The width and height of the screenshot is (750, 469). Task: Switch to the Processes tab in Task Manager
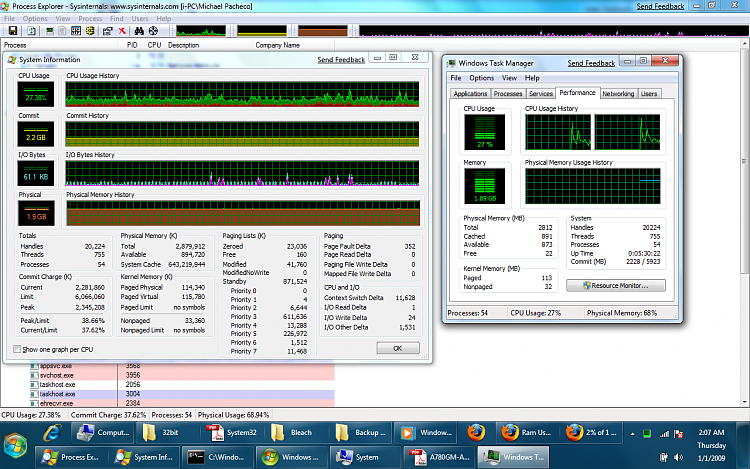pos(507,94)
